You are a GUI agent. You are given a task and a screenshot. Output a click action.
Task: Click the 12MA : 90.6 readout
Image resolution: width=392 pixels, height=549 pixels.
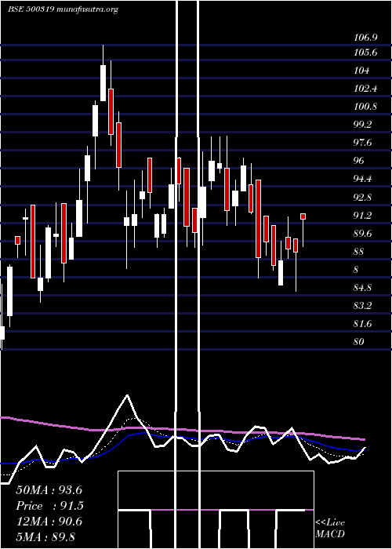49,522
